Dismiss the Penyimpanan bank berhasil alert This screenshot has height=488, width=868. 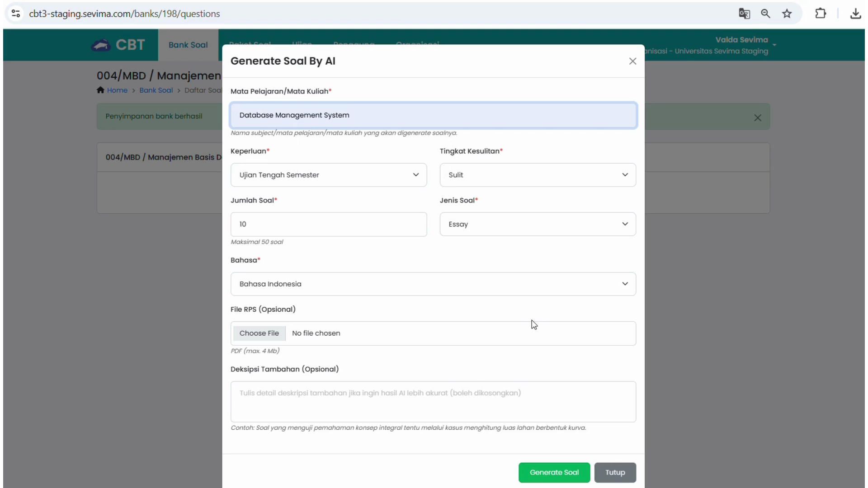[758, 117]
